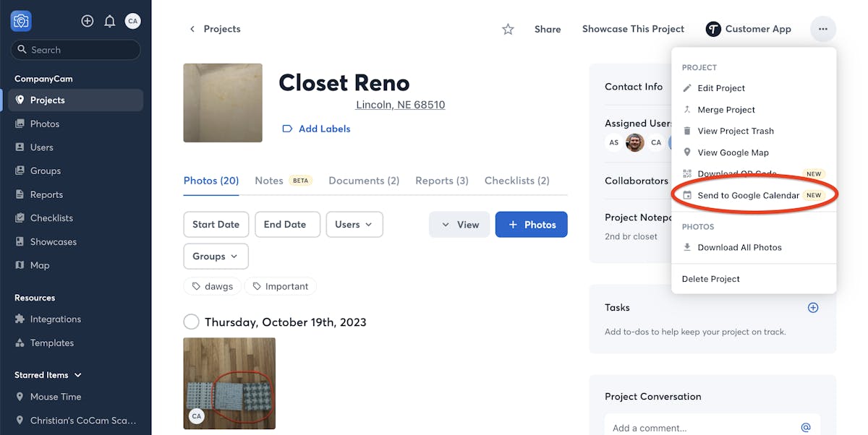Open the three-dots more options menu

coord(822,30)
